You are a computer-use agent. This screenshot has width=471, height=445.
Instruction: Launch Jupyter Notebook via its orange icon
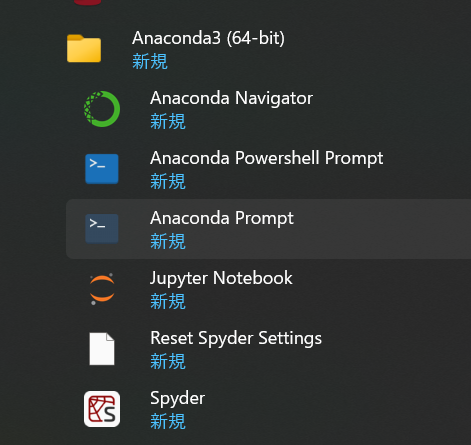coord(102,289)
